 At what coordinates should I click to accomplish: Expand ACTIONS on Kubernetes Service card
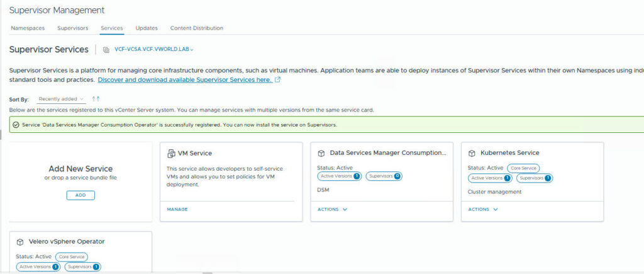[x=483, y=209]
